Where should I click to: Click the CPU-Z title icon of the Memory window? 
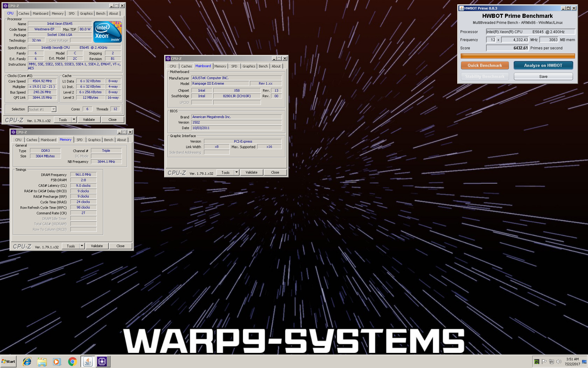tap(13, 132)
